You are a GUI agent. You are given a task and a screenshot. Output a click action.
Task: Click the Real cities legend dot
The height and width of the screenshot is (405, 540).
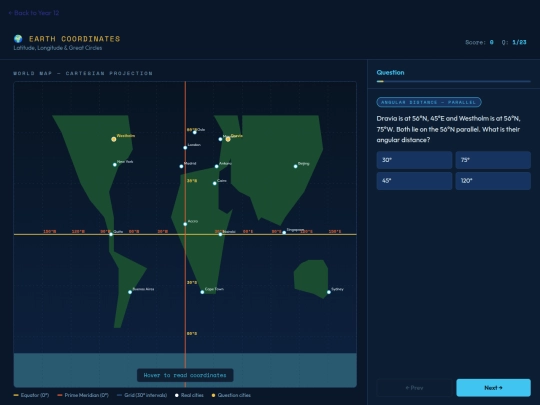coord(177,395)
